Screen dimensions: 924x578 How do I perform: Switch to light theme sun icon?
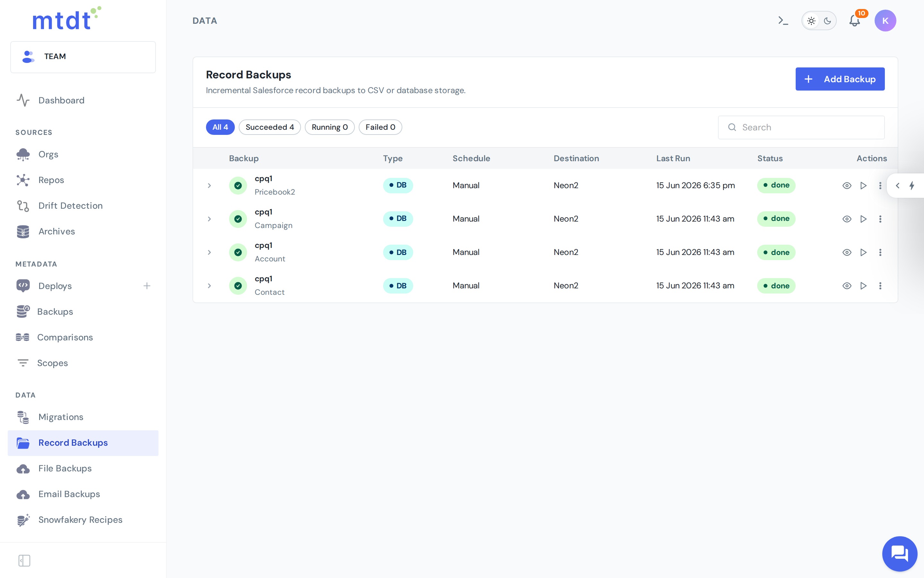click(x=811, y=21)
